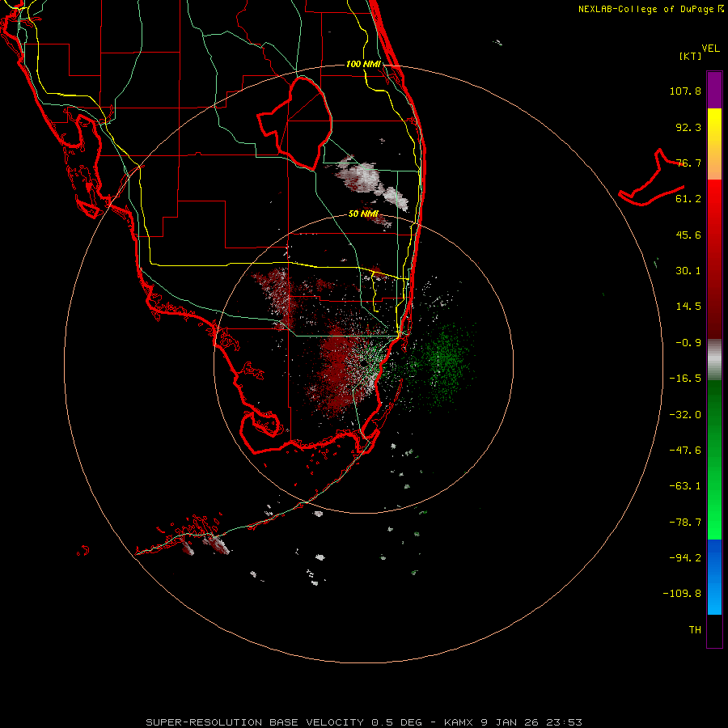Click the -78.7 velocity scale value
This screenshot has height=728, width=728.
[x=685, y=523]
